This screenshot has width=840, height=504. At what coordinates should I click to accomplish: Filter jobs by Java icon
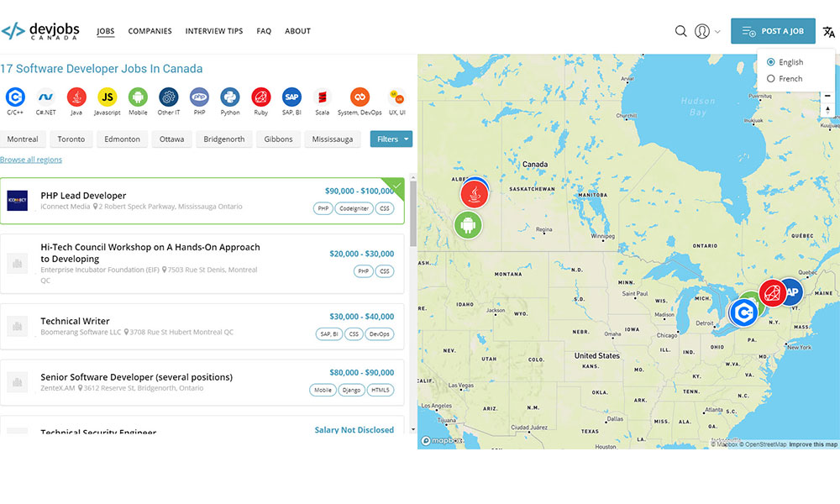point(76,97)
